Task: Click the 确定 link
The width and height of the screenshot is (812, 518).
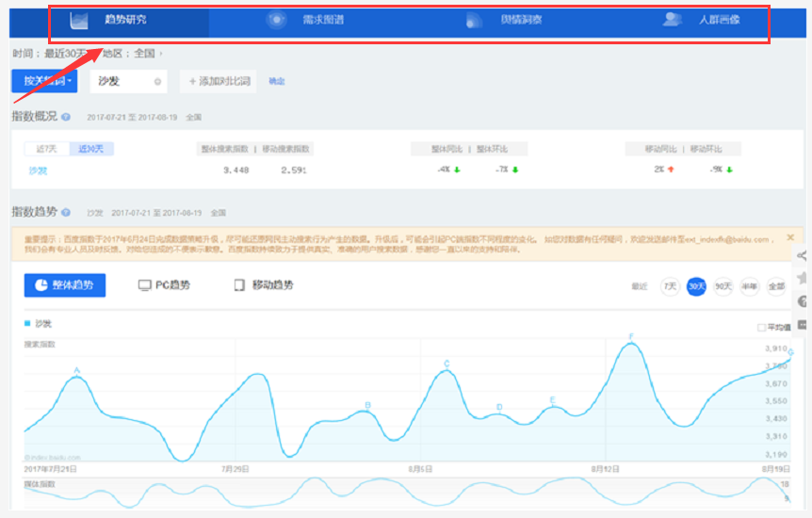Action: (x=277, y=82)
